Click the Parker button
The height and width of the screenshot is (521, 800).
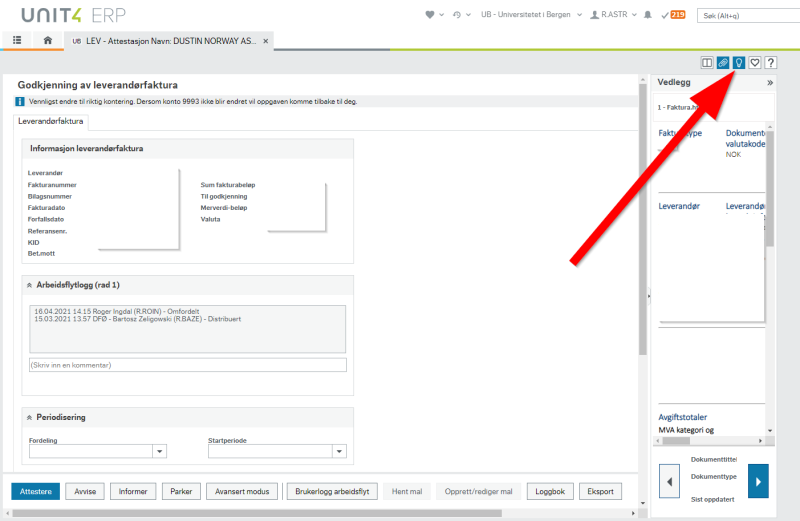[181, 491]
